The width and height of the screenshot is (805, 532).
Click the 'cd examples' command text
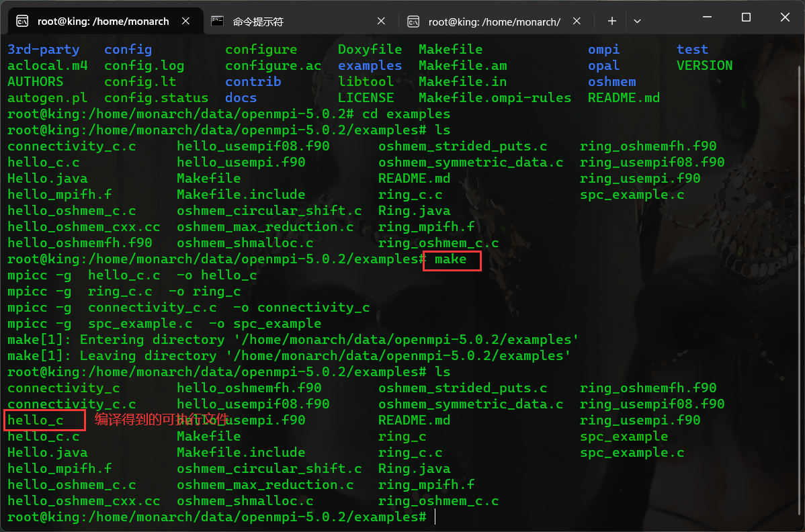tap(406, 114)
